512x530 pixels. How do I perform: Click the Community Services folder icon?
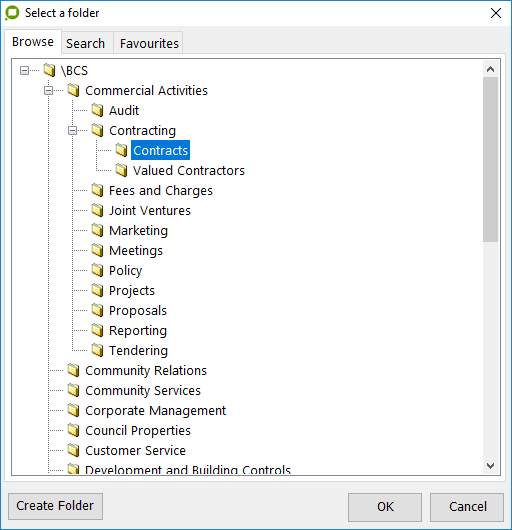[x=73, y=390]
